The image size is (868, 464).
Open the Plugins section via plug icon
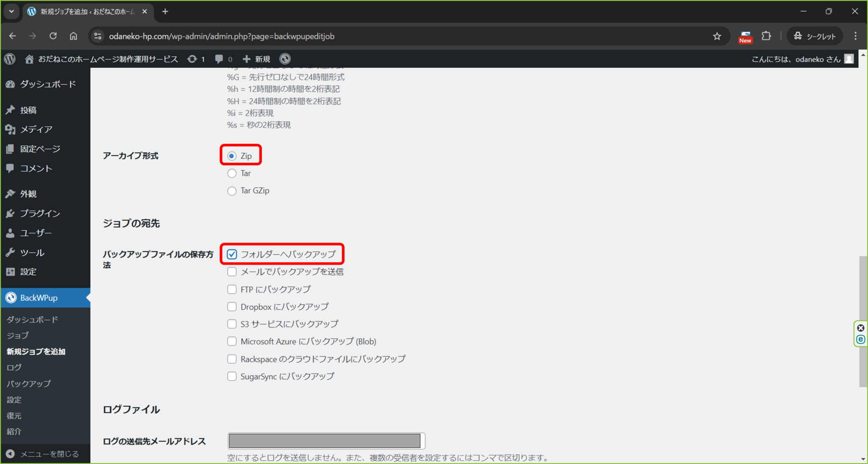(11, 213)
